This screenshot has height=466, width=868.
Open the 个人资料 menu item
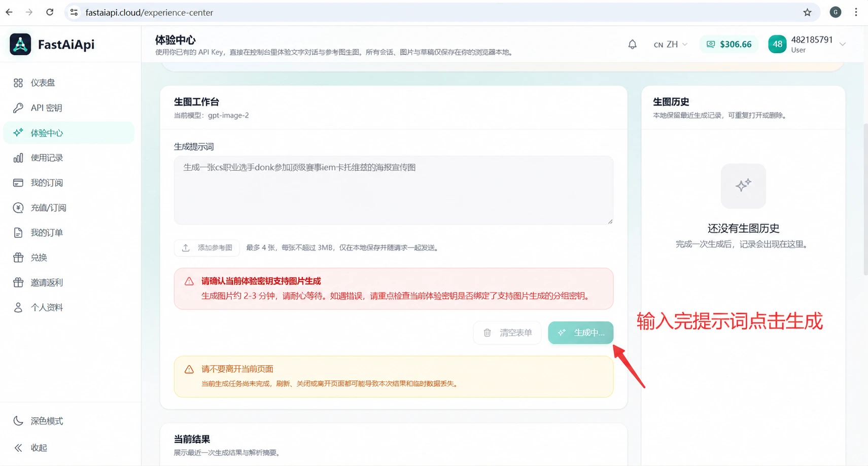click(x=68, y=307)
